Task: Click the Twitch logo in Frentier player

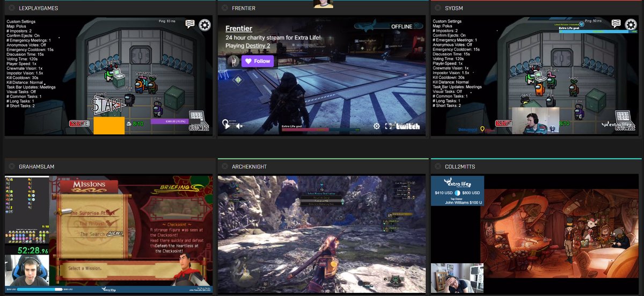Action: [408, 126]
